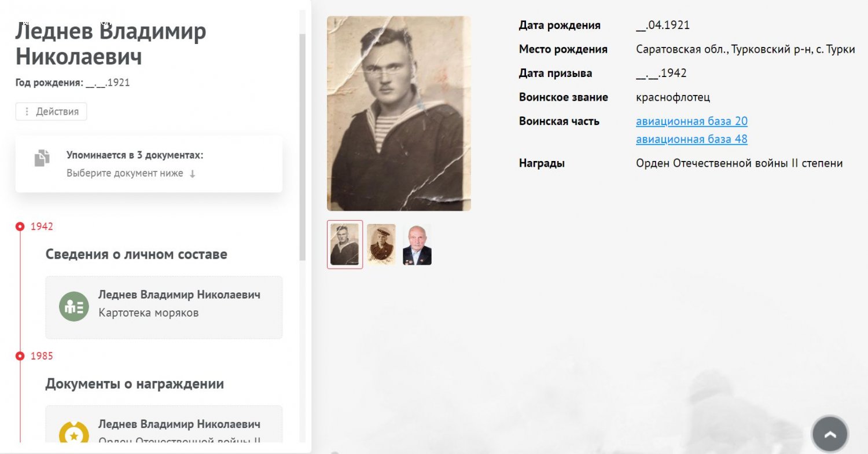Select the second uniform photo thumbnail
Viewport: 868px width, 454px height.
(381, 244)
